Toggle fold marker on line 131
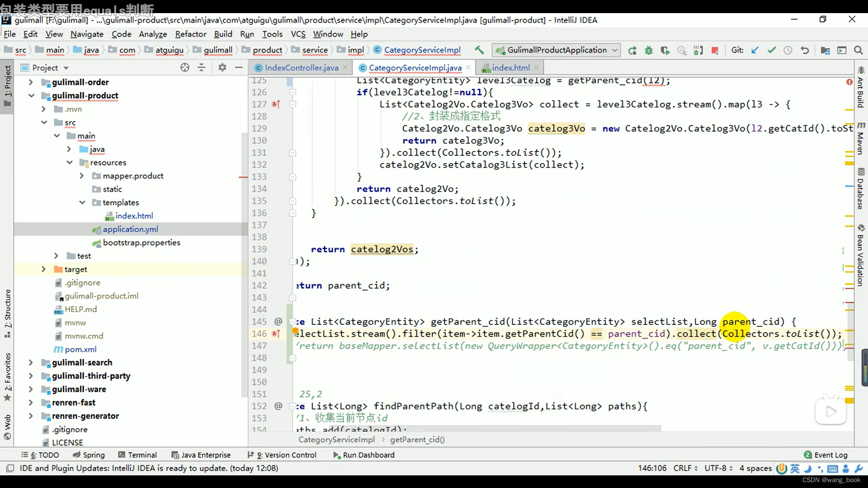 292,153
